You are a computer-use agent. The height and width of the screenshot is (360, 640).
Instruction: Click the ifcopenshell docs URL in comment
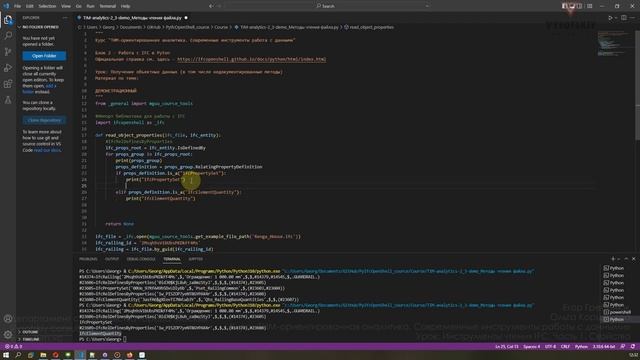click(x=251, y=59)
